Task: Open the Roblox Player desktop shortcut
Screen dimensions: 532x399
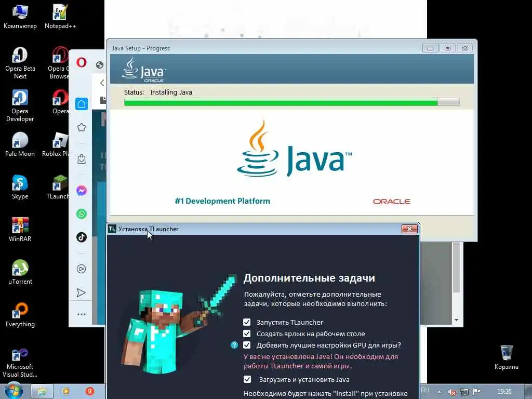Action: tap(56, 144)
